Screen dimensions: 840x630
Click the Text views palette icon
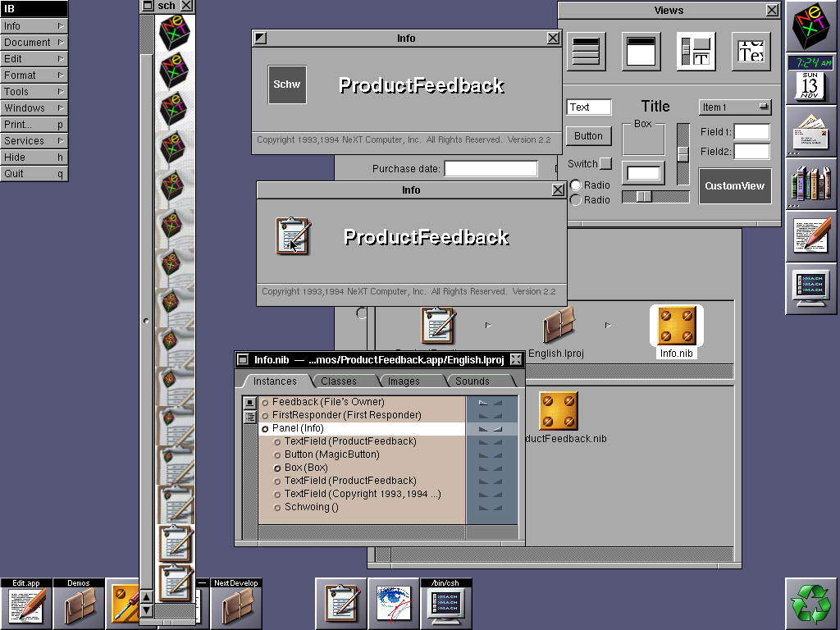tap(751, 52)
